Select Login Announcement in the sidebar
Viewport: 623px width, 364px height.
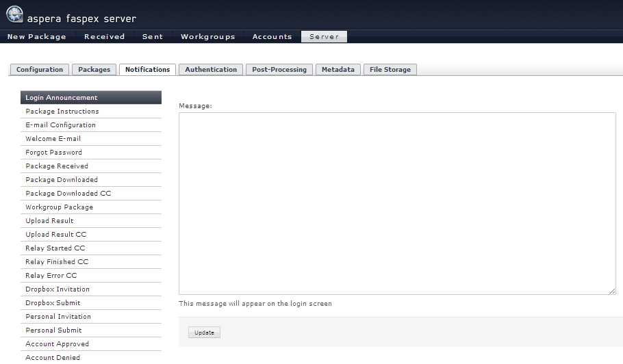click(91, 98)
